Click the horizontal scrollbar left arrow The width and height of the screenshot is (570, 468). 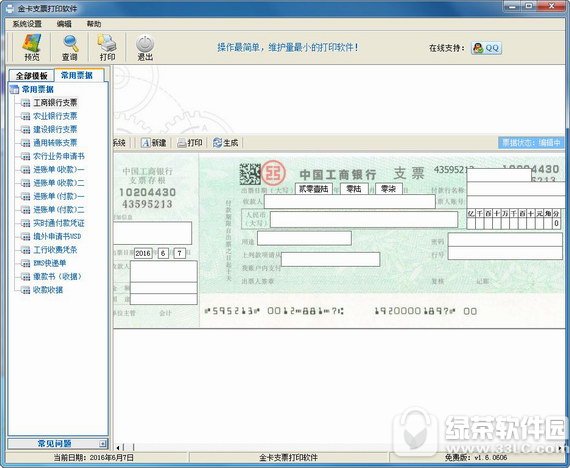click(x=118, y=447)
